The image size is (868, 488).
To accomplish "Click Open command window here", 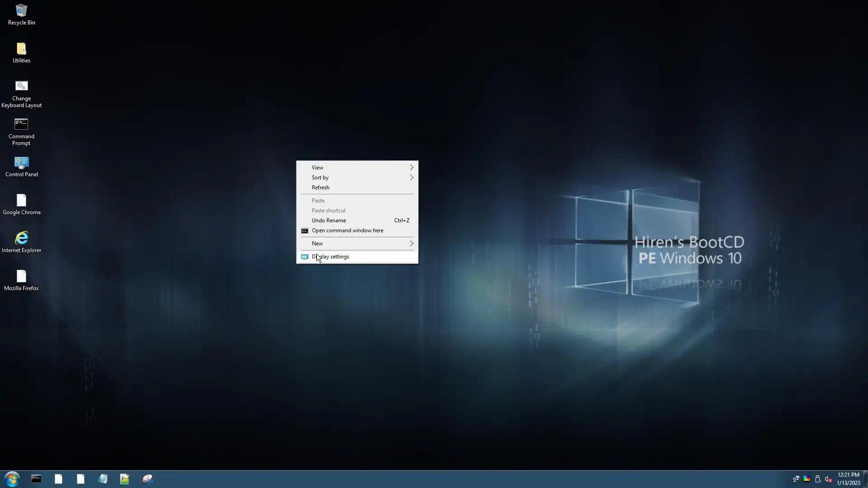I will pyautogui.click(x=347, y=230).
